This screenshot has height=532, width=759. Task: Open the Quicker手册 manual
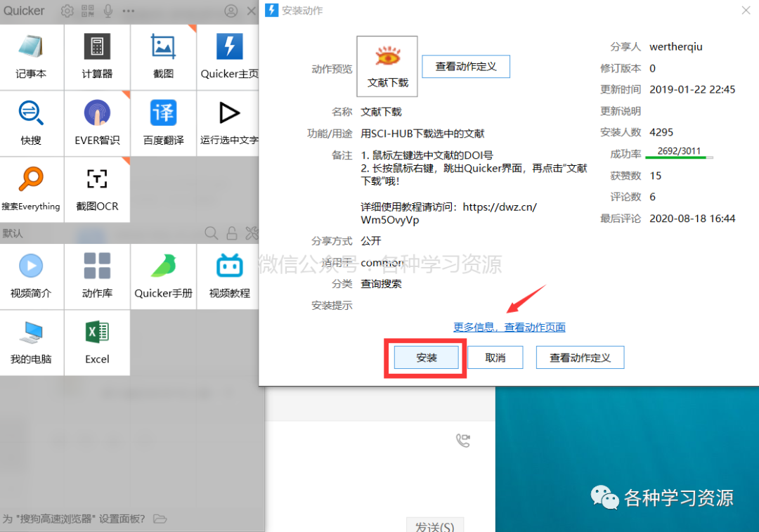163,276
